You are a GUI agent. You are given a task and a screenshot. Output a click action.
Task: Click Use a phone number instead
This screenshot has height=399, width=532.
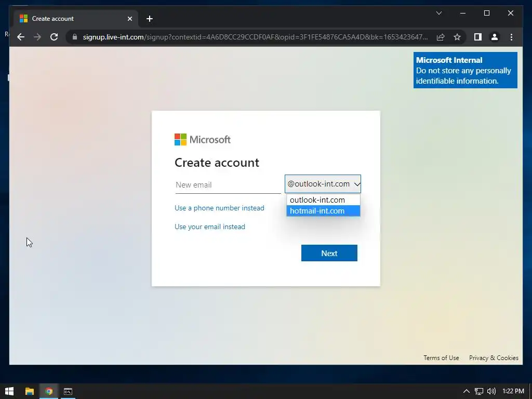(219, 208)
